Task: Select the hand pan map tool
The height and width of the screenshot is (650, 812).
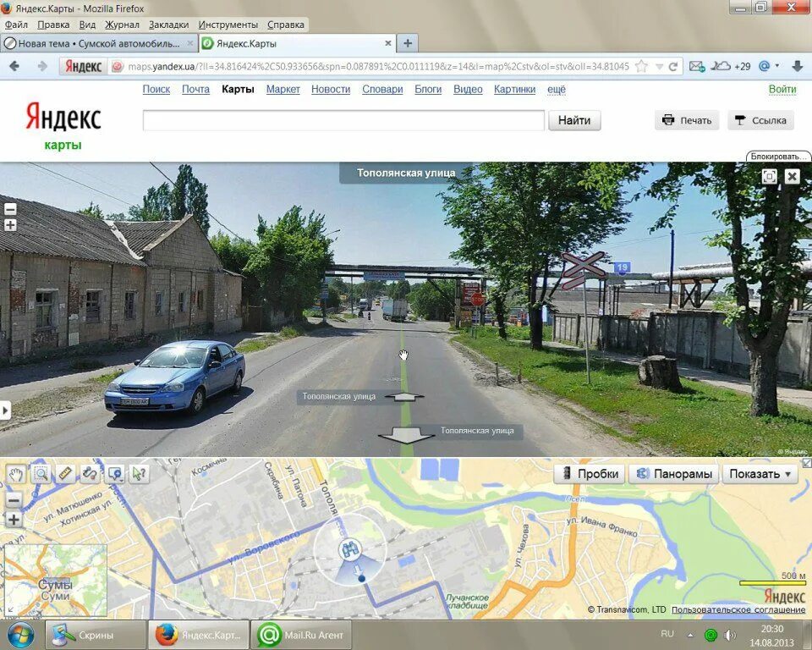Action: pyautogui.click(x=16, y=474)
